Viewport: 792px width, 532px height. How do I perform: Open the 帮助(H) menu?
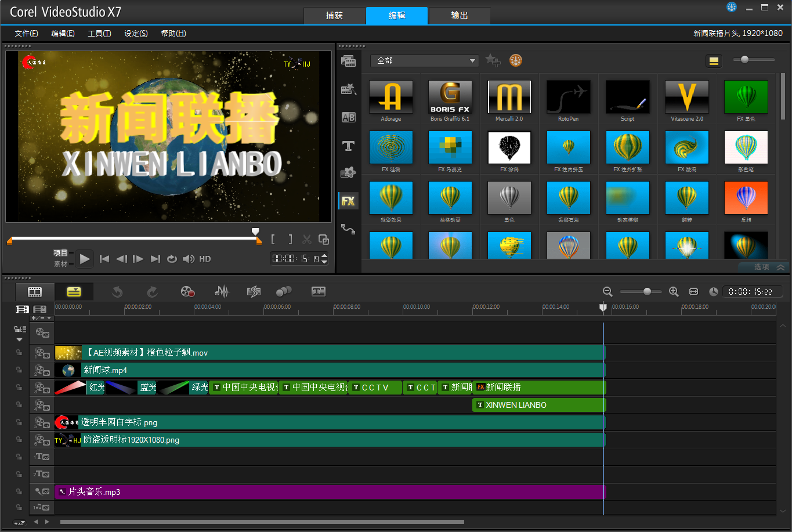click(x=173, y=33)
